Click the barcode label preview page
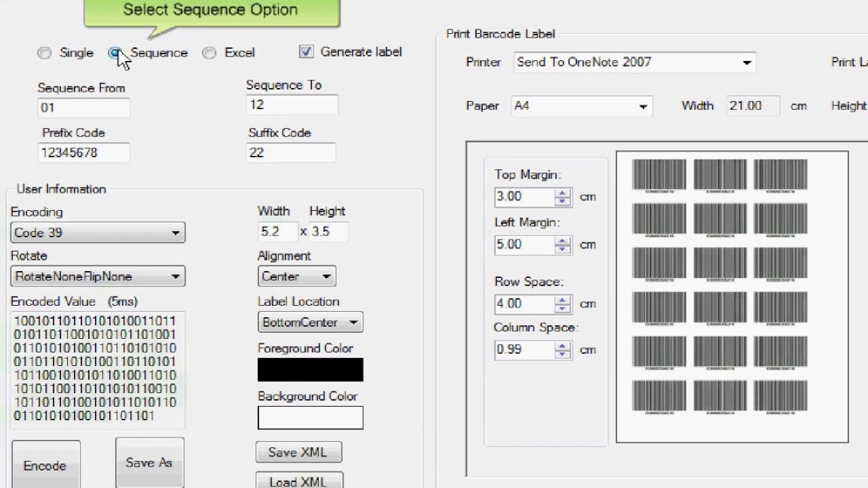 [732, 297]
